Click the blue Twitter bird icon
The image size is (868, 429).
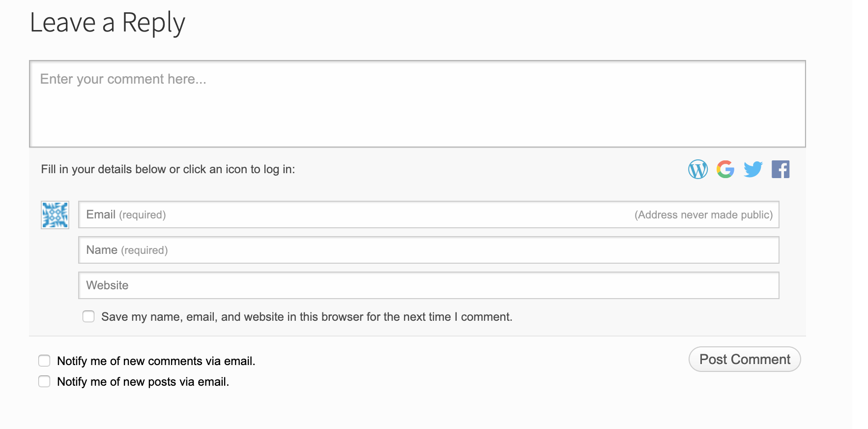pyautogui.click(x=752, y=169)
